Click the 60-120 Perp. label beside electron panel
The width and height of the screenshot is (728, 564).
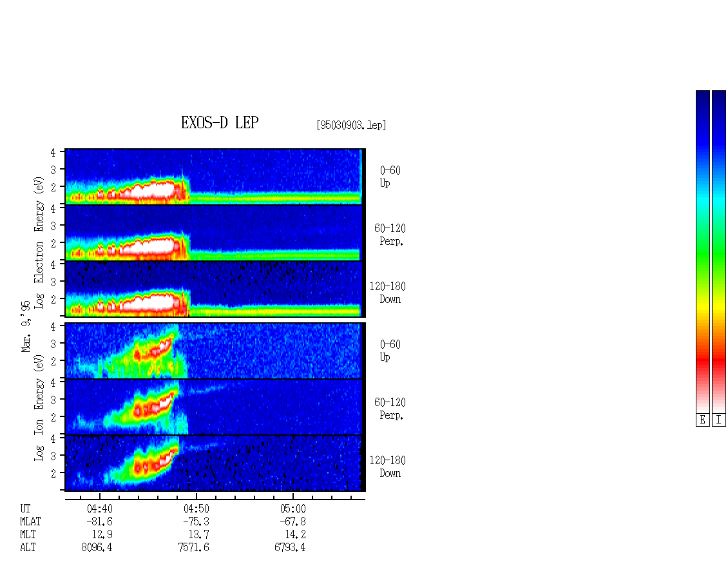pyautogui.click(x=390, y=235)
